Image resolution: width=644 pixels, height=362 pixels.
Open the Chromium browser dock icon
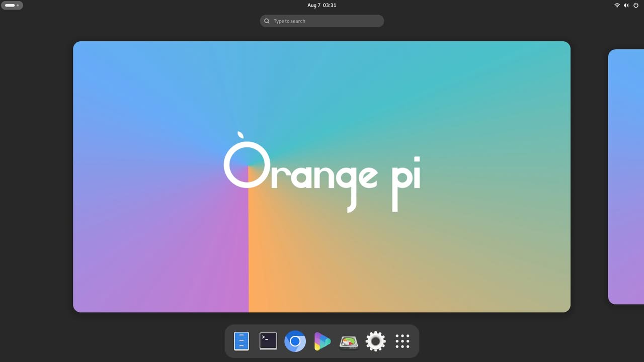click(x=295, y=341)
